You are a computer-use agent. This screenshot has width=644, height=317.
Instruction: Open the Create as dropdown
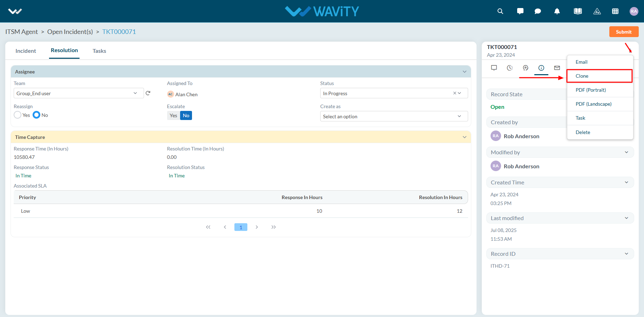click(x=394, y=116)
